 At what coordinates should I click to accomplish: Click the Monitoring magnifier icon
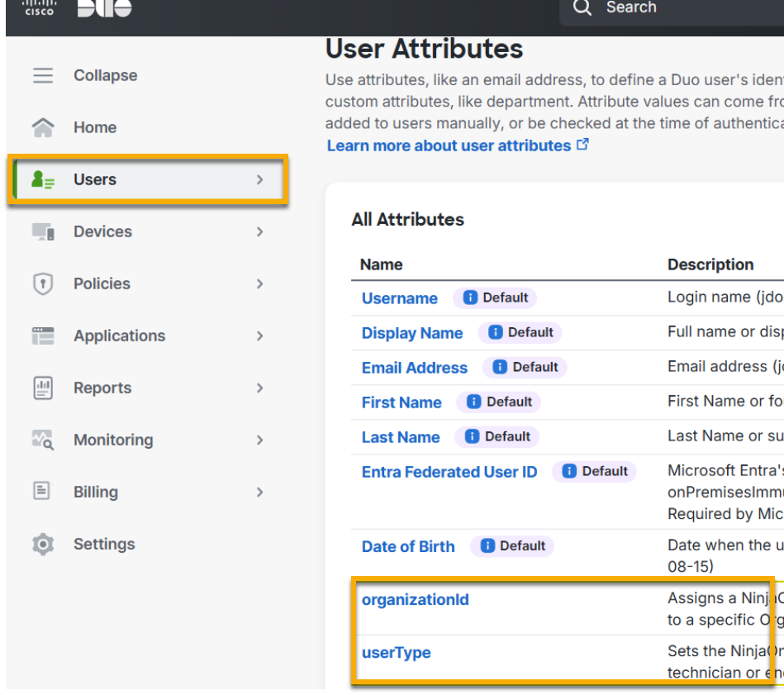tap(43, 440)
